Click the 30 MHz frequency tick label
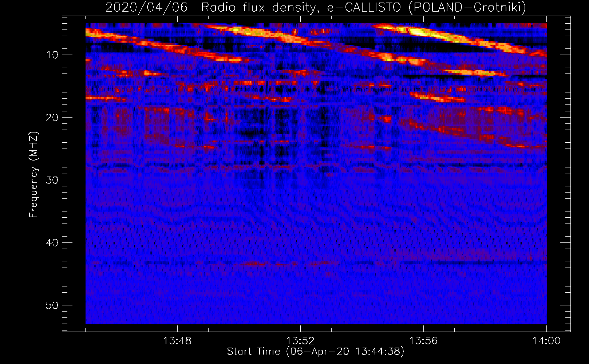589x364 pixels. (52, 180)
